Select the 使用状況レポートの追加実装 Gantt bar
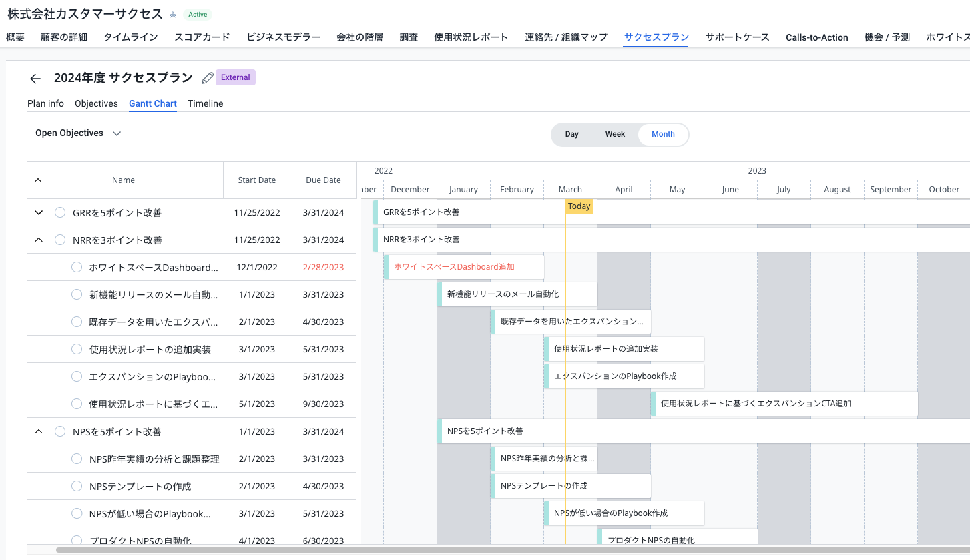 (624, 349)
